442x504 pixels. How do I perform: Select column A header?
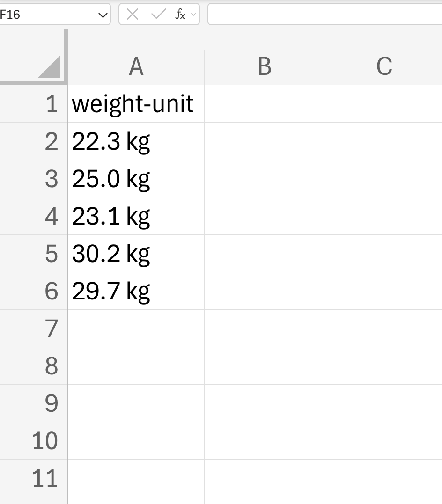click(x=136, y=67)
